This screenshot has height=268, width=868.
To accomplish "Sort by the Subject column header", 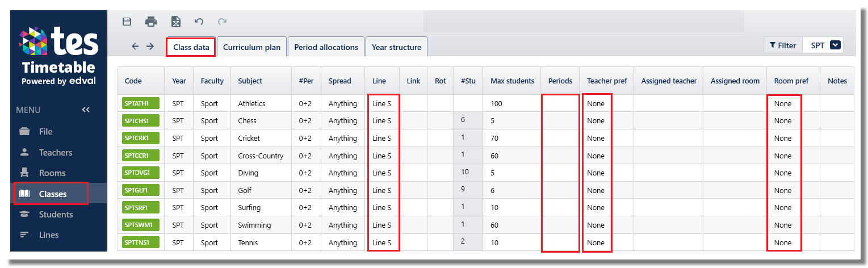I will pos(250,81).
